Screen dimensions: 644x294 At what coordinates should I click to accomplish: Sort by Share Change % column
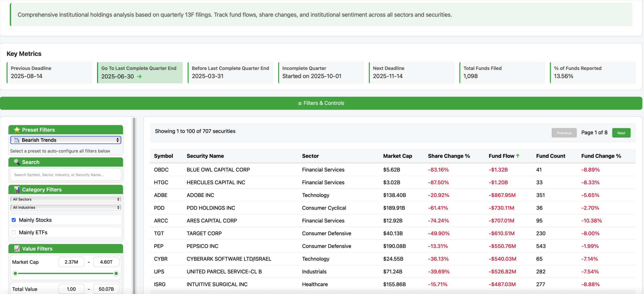coord(449,156)
